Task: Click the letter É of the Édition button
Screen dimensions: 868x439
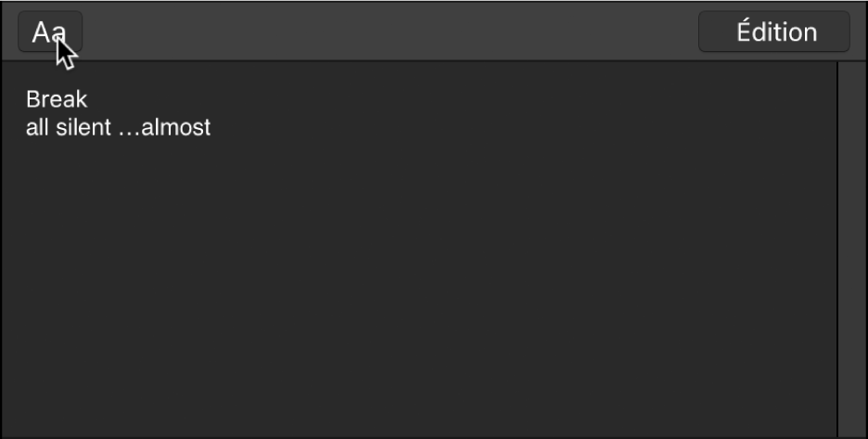Action: (744, 31)
